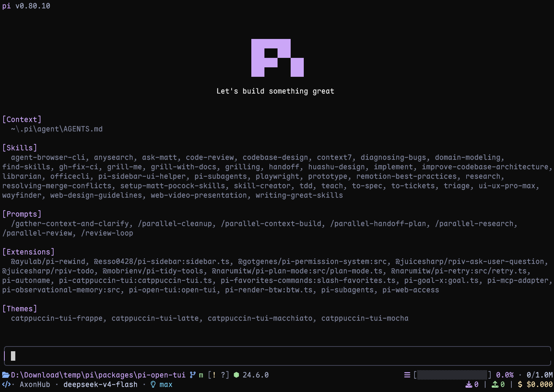Click the pi-sidebar-ui-helper skill name
554x392 pixels.
142,176
